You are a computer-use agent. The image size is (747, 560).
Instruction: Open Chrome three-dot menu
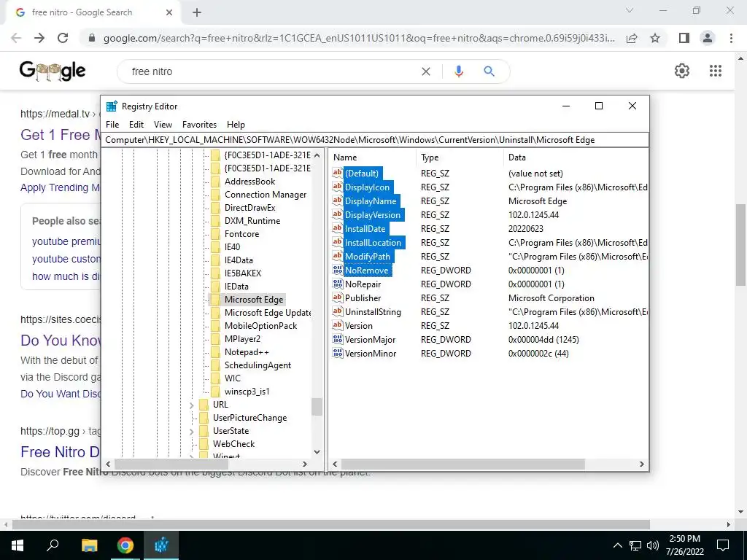pos(731,38)
